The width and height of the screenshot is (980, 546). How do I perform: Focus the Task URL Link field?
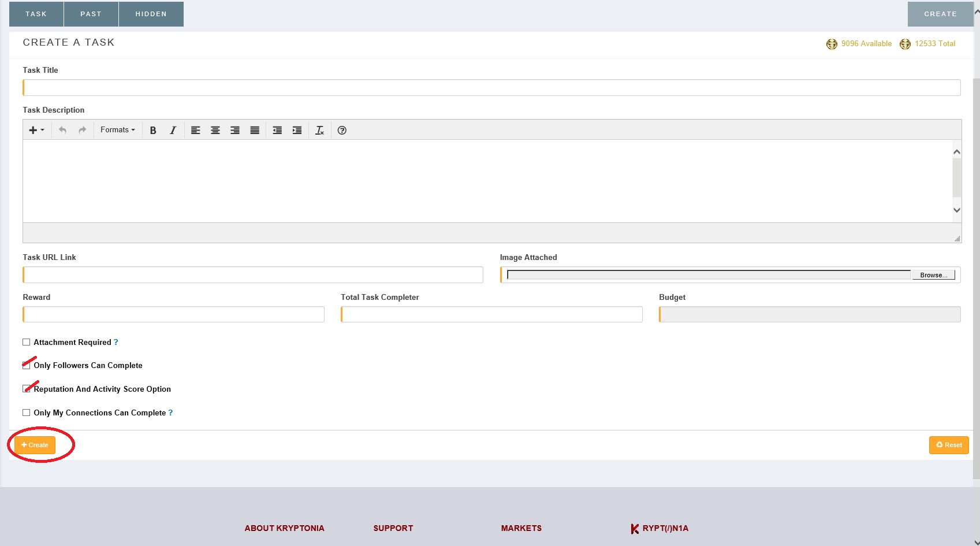253,275
